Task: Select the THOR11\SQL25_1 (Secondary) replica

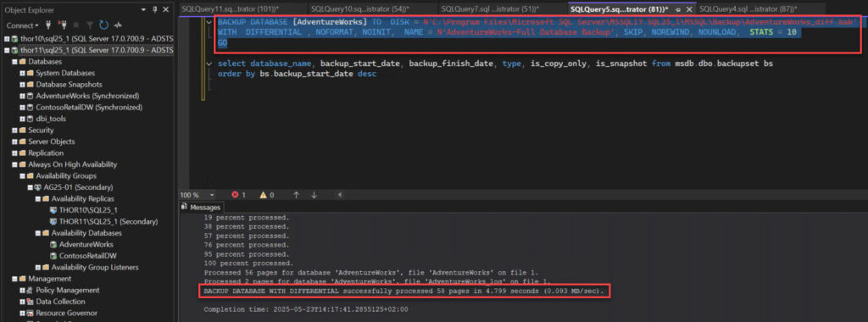Action: click(x=108, y=222)
